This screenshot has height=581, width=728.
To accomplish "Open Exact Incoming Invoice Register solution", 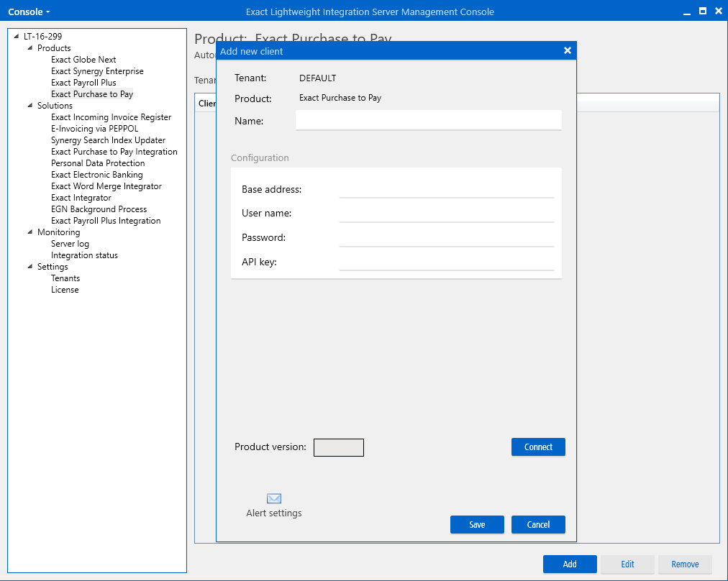I will point(111,117).
